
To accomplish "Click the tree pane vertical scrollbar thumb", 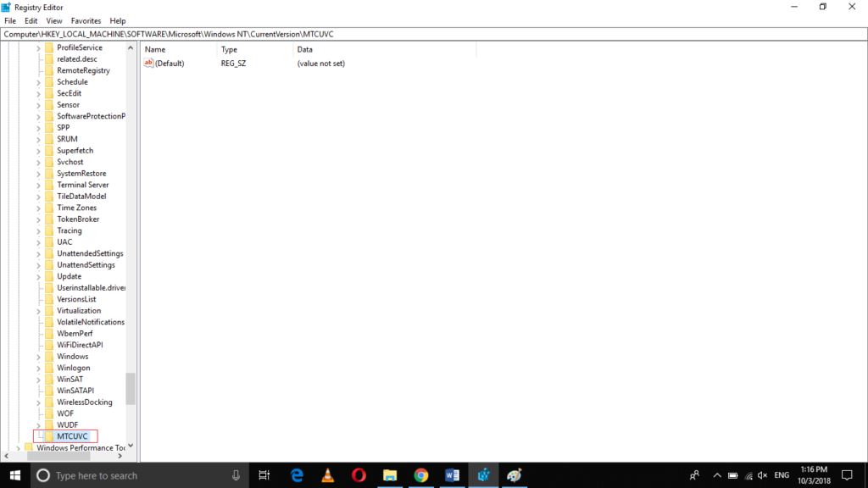I will coord(131,389).
